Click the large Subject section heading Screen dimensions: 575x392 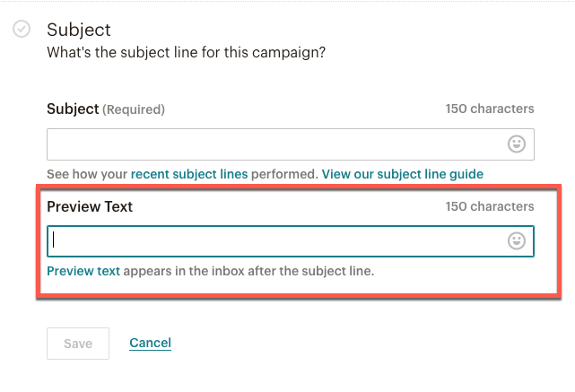79,30
